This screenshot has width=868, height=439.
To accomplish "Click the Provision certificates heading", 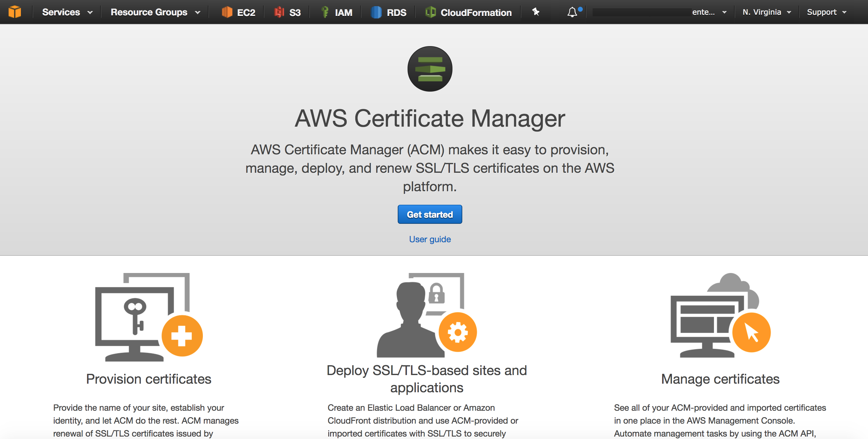I will click(148, 379).
